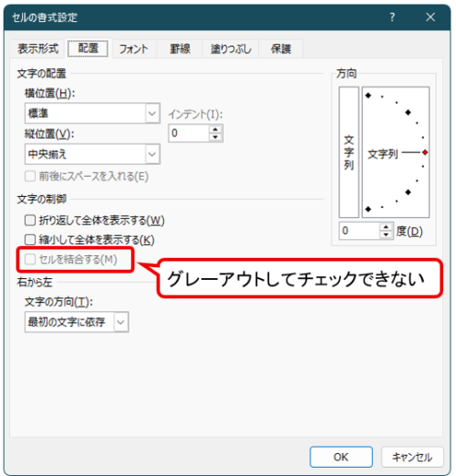Enable 縮小して全体を表示する checkbox

pyautogui.click(x=30, y=240)
